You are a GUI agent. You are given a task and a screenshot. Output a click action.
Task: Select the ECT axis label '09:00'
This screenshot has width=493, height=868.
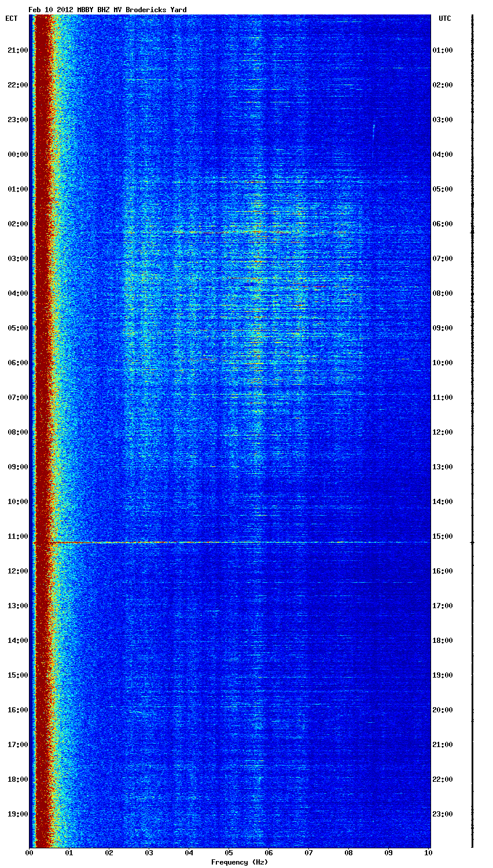point(17,467)
